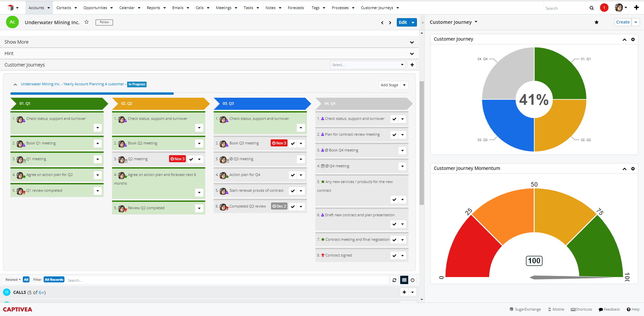Open the Add Stage dropdown arrow
Screen dimensions: 644x316
coord(405,85)
